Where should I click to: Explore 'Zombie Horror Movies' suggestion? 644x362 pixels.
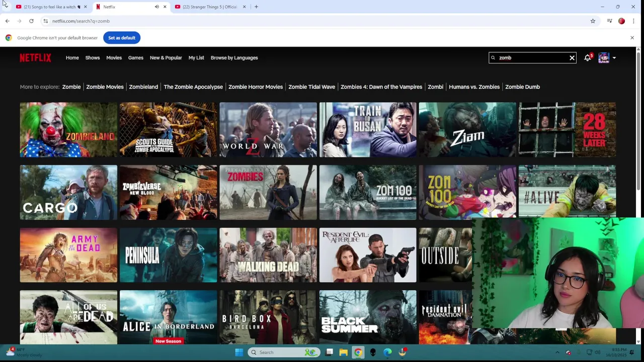(x=256, y=87)
